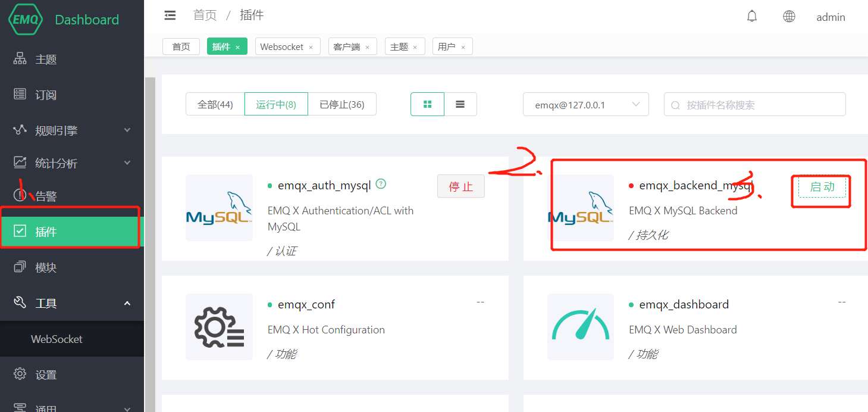
Task: Stop the emqx_auth_mysql plugin
Action: 460,186
